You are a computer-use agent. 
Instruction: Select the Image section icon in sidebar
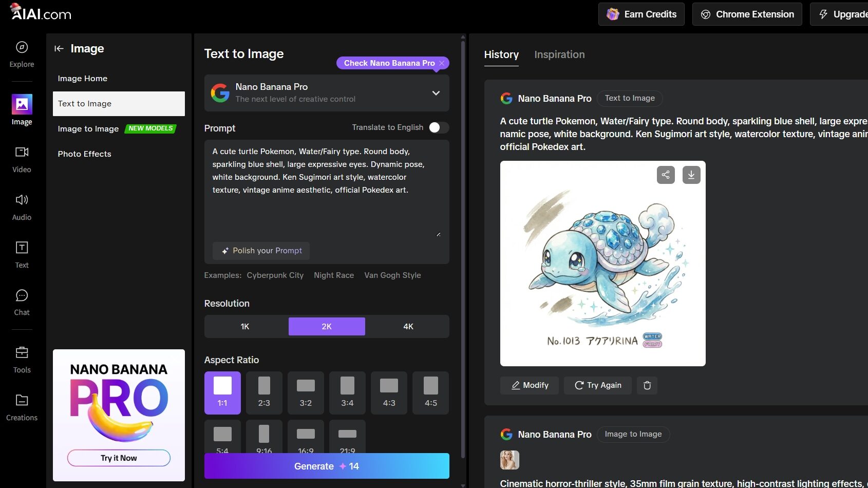pyautogui.click(x=22, y=104)
